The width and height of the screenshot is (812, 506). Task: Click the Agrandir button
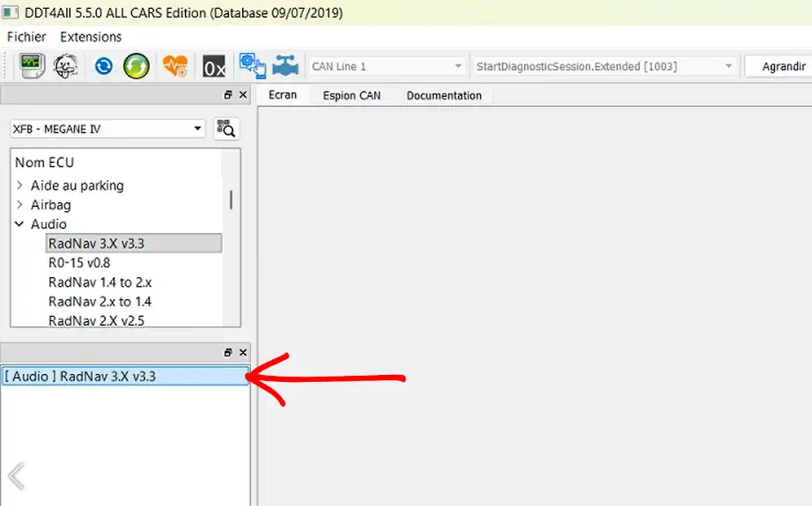click(779, 66)
